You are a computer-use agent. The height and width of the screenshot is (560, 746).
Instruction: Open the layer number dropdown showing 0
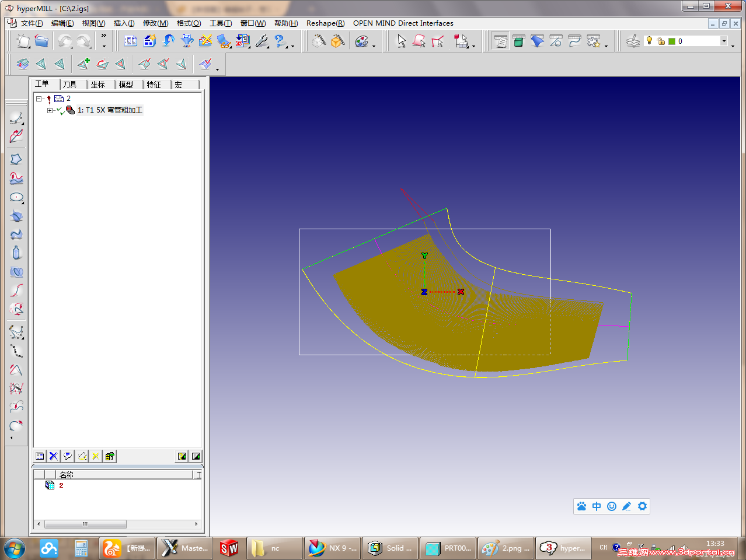724,41
